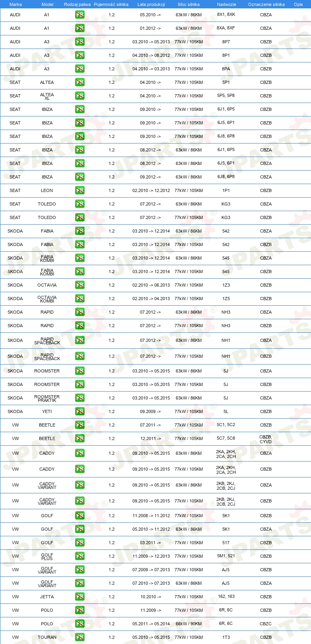Click the fuel icon in the SKODA OCTAVIA 1Z3 row
Screen dimensions: 311x644
80,285
